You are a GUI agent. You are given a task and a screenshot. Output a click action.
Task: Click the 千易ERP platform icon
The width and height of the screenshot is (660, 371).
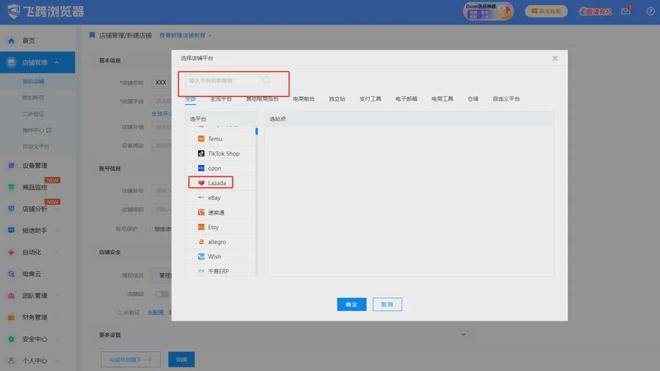point(201,271)
